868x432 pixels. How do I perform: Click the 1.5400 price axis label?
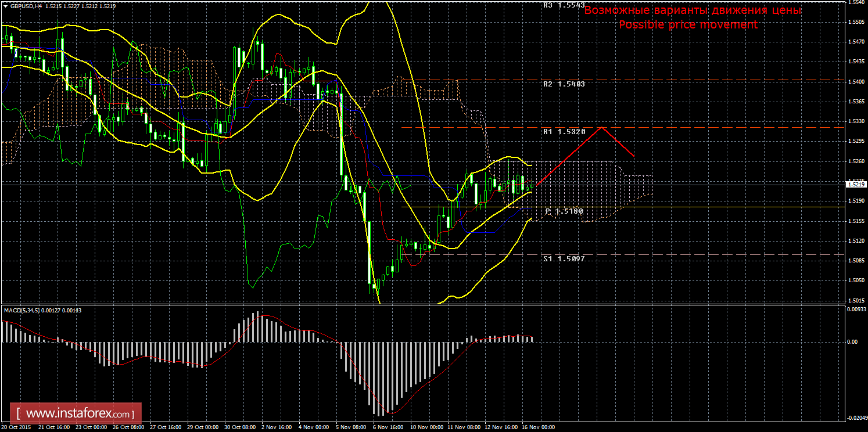(x=856, y=82)
